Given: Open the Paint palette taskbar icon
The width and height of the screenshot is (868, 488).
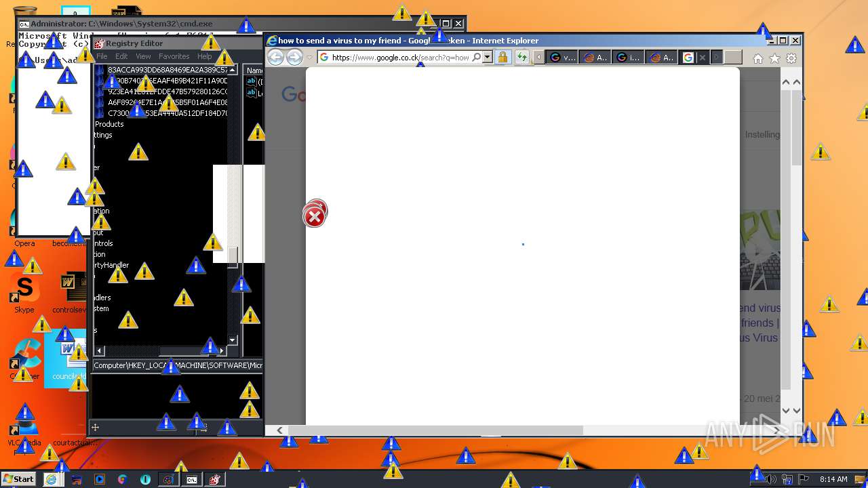Looking at the screenshot, I should click(x=168, y=479).
